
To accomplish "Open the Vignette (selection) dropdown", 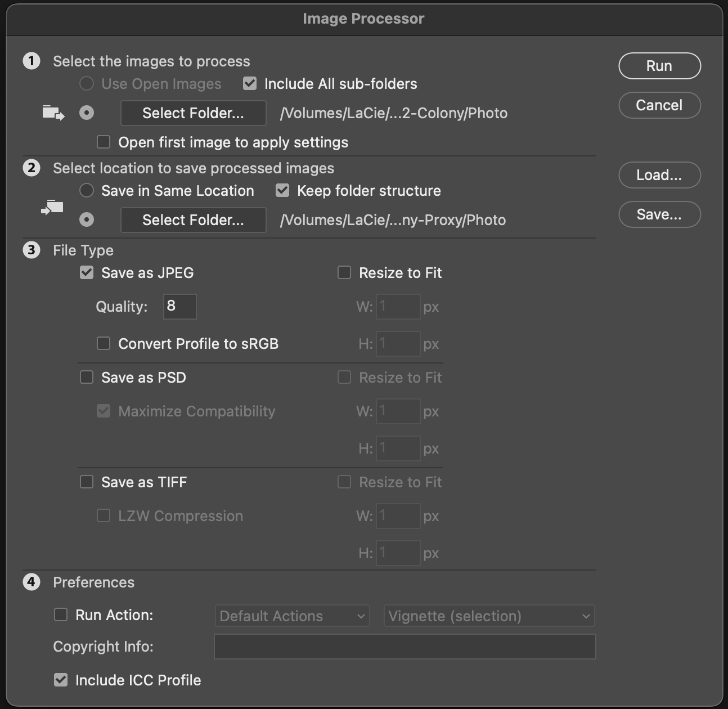I will [x=488, y=616].
